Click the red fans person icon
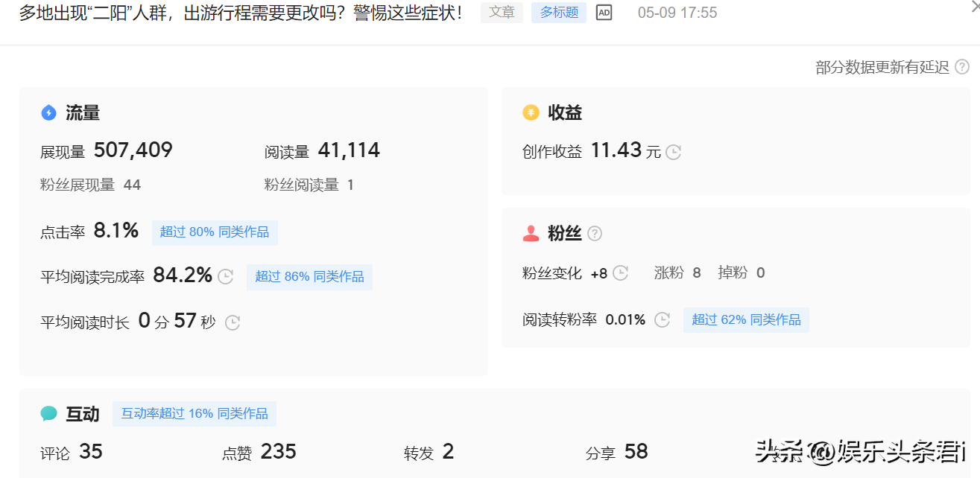 (531, 234)
